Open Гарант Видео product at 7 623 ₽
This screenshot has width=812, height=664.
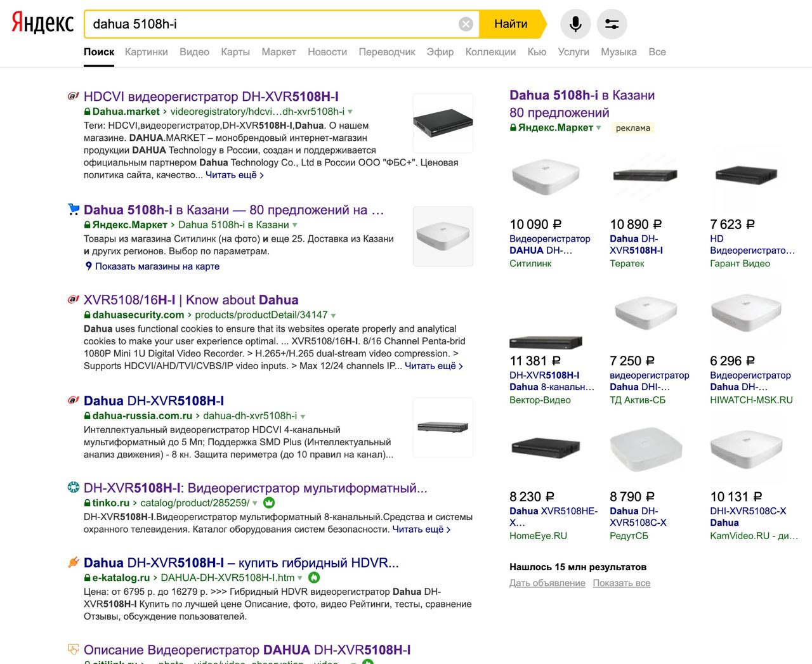752,245
